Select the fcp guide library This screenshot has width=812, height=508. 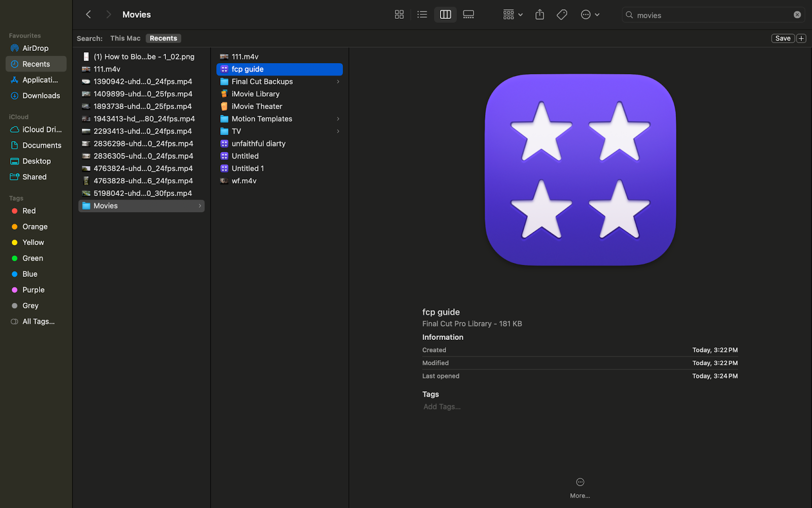coord(280,69)
